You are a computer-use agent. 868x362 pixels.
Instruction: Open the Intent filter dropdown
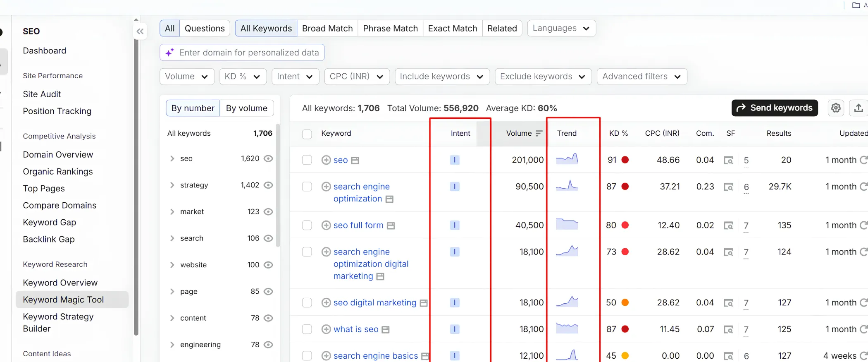coord(295,77)
